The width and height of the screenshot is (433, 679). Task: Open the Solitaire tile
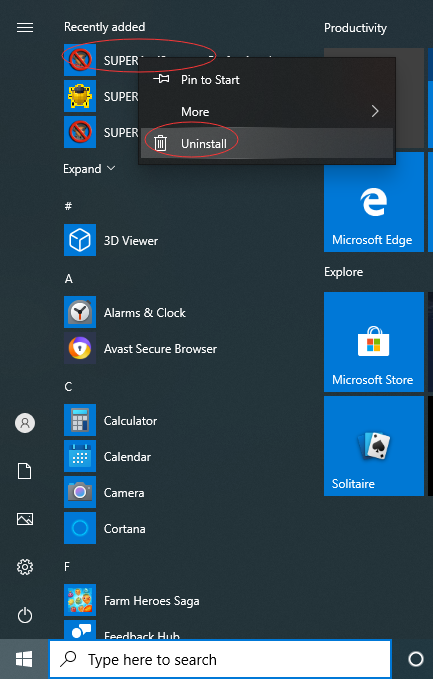[x=374, y=446]
